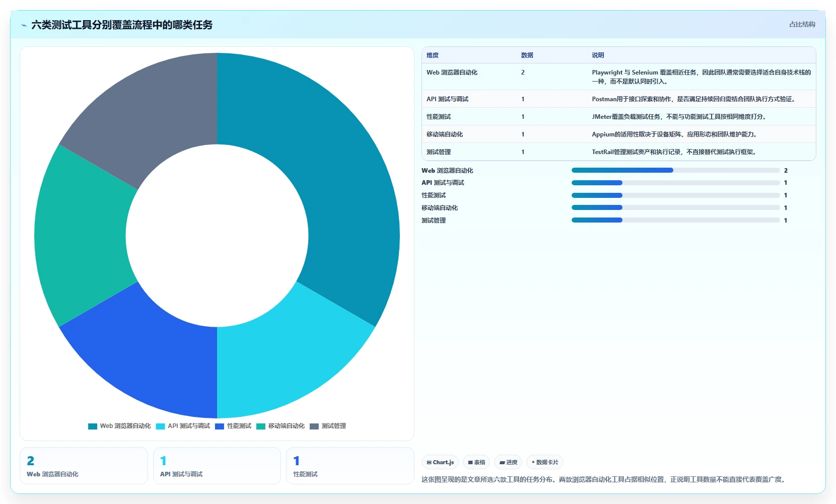836x504 pixels.
Task: Click the green 移动端自动化 donut segment
Action: pos(81,236)
